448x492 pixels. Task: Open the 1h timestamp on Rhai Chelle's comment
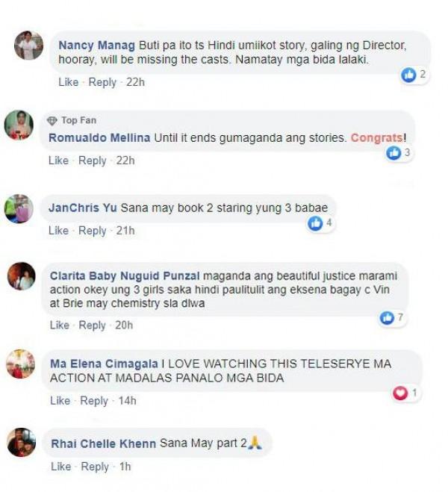[x=125, y=467]
